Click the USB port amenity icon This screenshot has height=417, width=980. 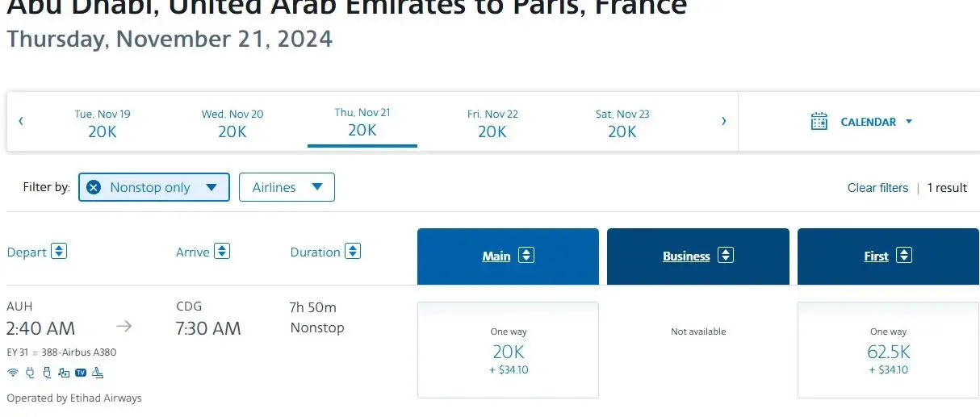coord(47,373)
